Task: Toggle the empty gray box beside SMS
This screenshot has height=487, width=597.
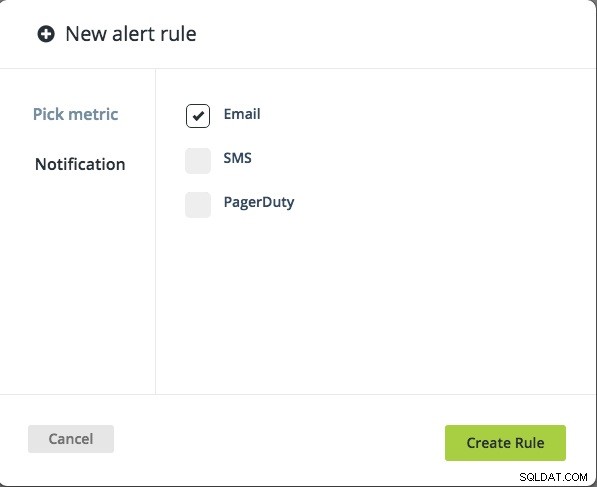Action: pos(198,161)
